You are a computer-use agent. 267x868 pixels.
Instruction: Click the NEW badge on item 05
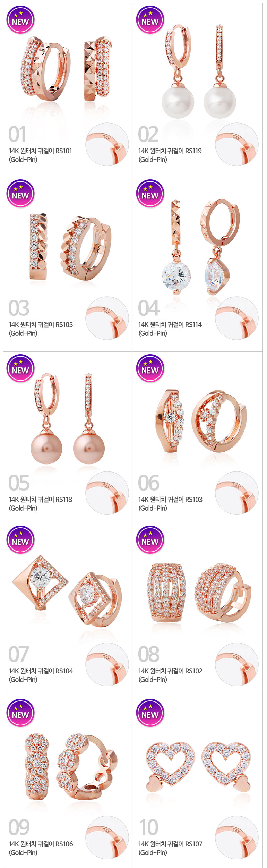click(x=20, y=368)
